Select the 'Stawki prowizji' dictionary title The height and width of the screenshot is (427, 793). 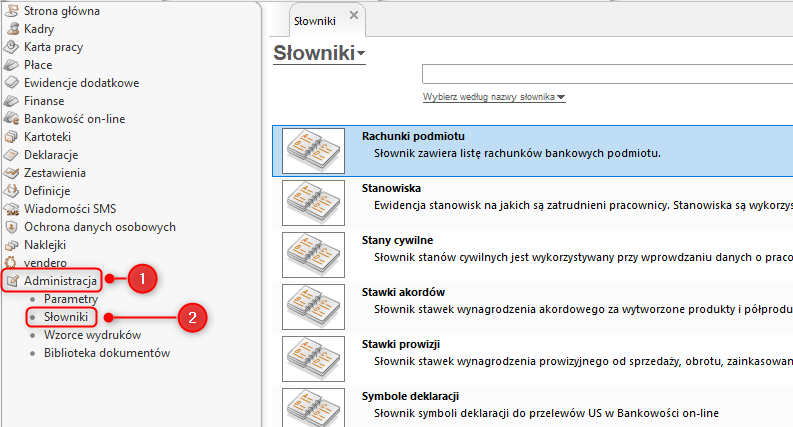click(x=401, y=344)
